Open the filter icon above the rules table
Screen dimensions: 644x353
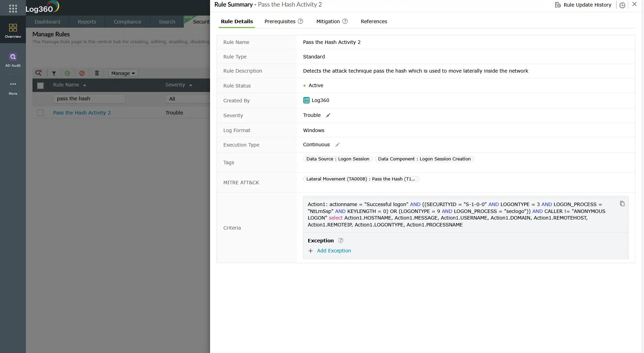click(54, 73)
